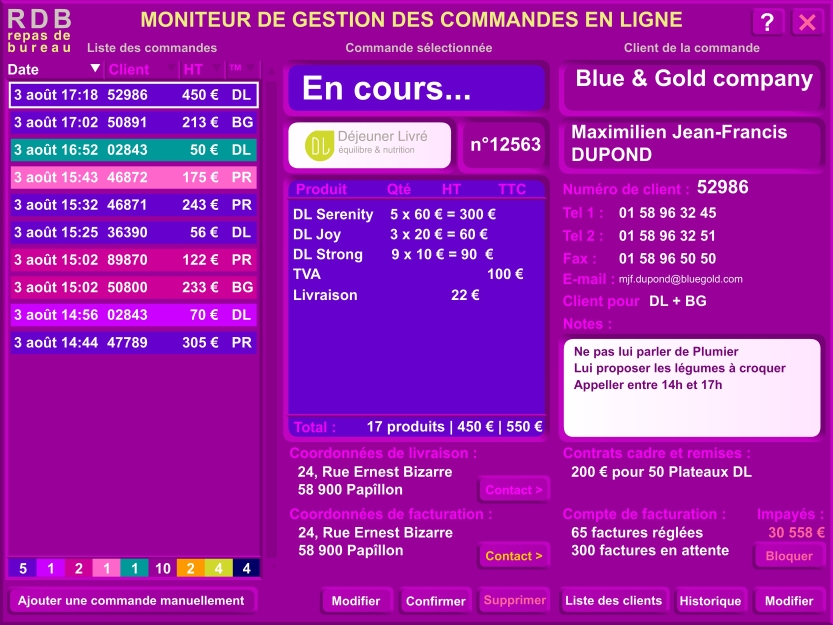This screenshot has height=625, width=833.
Task: Select order 15:02 from client 50800
Action: coord(134,288)
